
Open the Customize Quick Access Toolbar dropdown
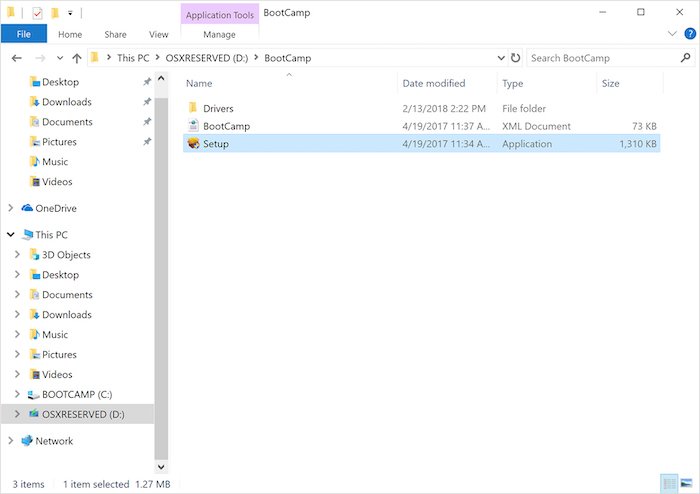point(70,13)
